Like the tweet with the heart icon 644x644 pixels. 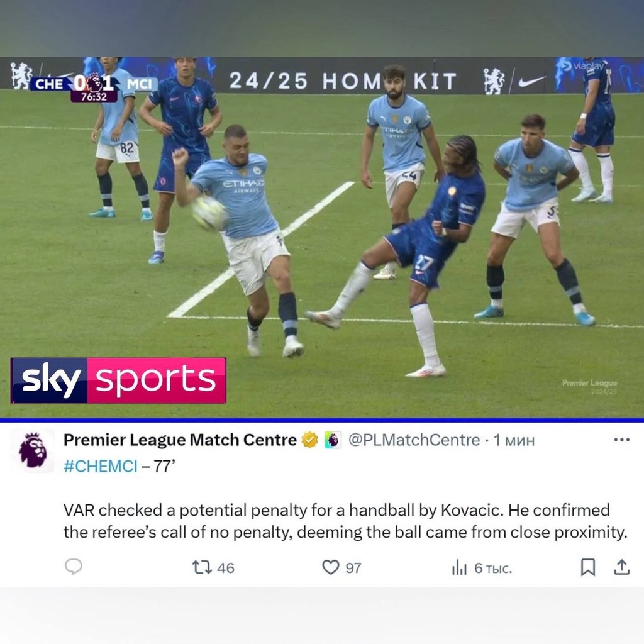coord(331,567)
